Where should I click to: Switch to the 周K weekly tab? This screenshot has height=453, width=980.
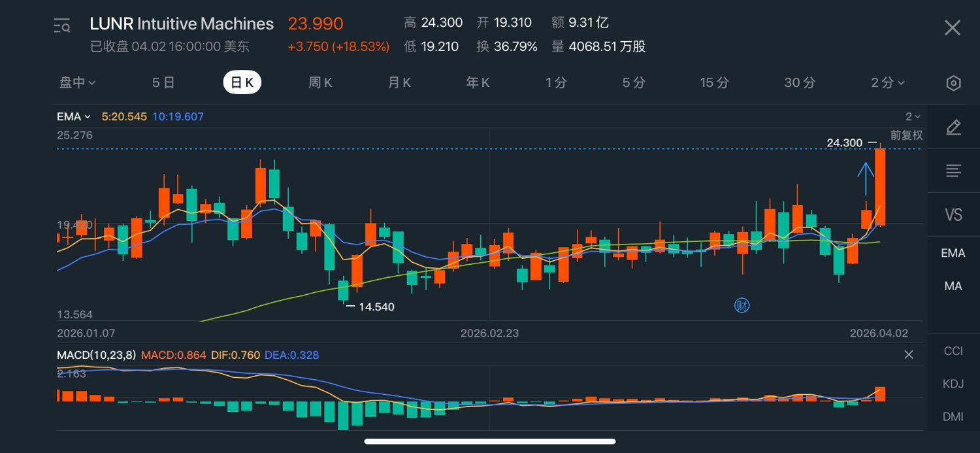coord(320,83)
